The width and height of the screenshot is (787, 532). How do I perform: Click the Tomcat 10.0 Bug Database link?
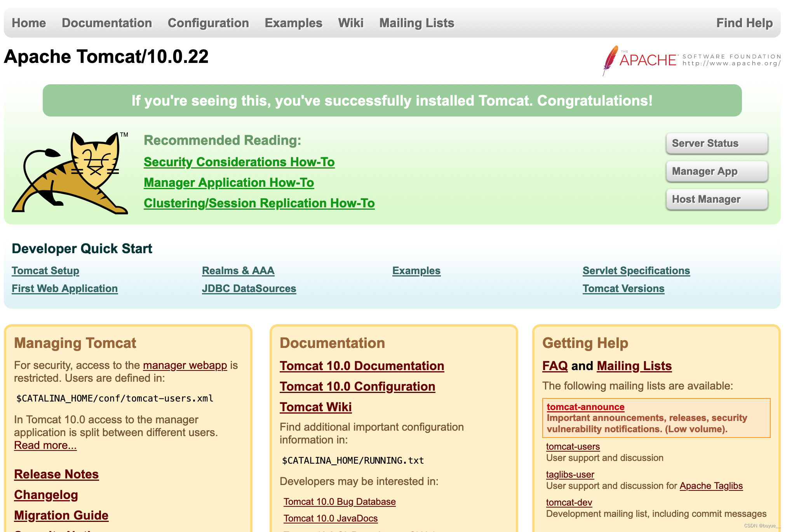[340, 502]
